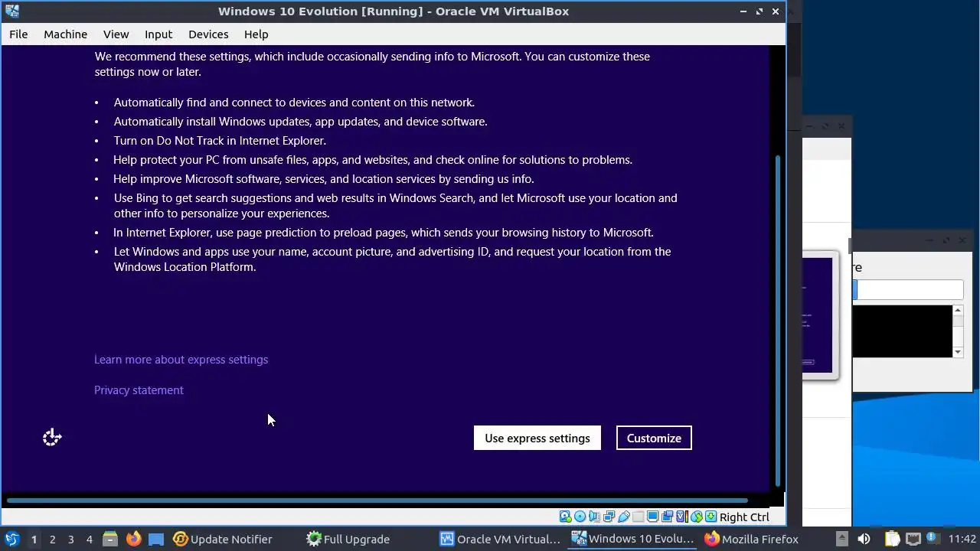Click the network tray icon
Image resolution: width=980 pixels, height=551 pixels.
913,539
